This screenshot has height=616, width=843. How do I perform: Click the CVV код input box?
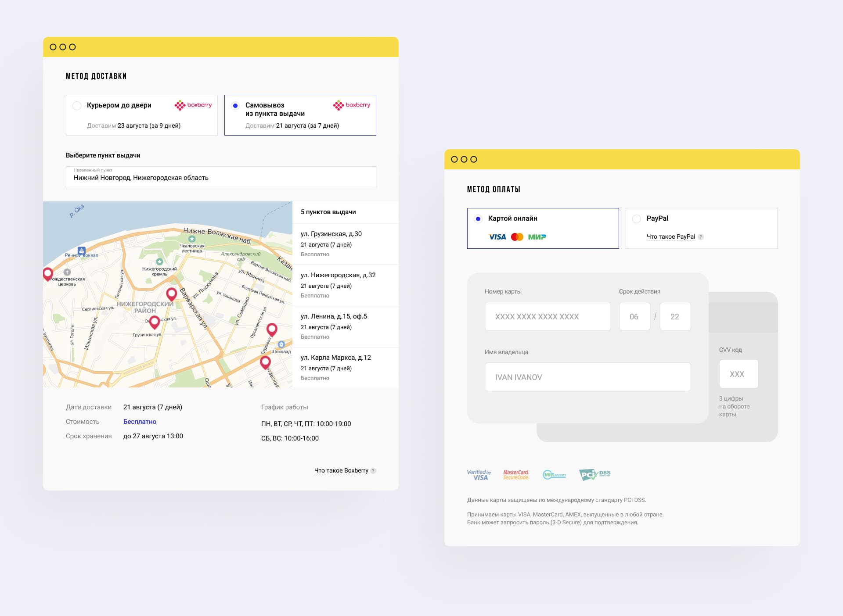pos(739,374)
